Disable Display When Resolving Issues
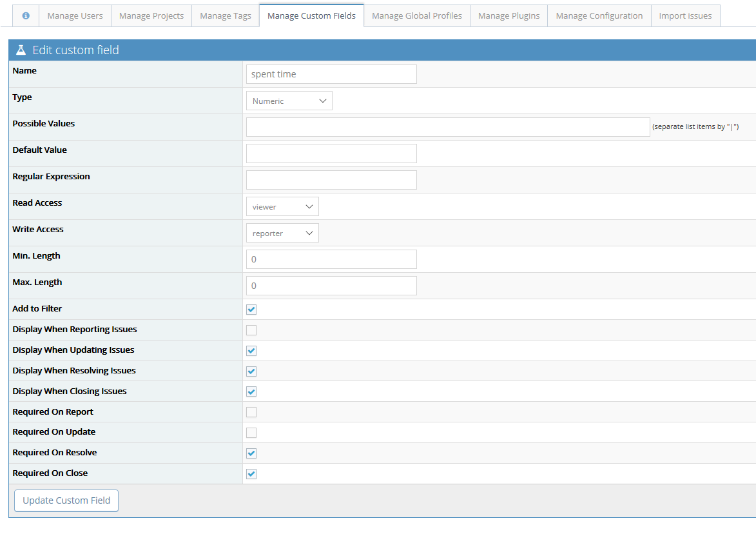Image resolution: width=756 pixels, height=534 pixels. point(251,371)
